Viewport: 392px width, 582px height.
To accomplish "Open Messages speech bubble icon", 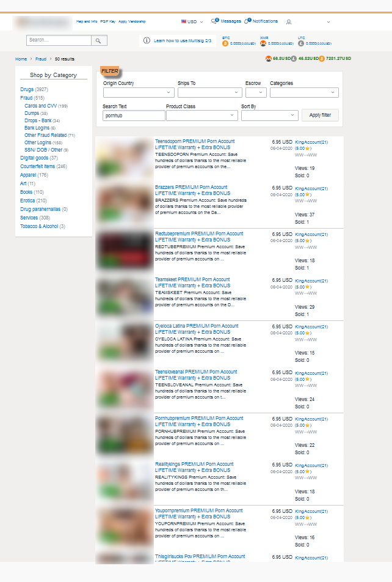I will (215, 21).
